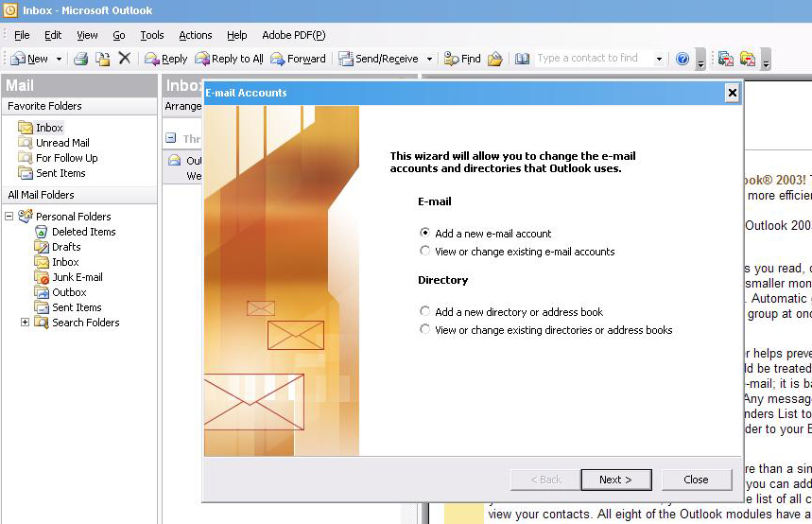The height and width of the screenshot is (524, 812).
Task: Open the Go menu
Action: pos(119,35)
